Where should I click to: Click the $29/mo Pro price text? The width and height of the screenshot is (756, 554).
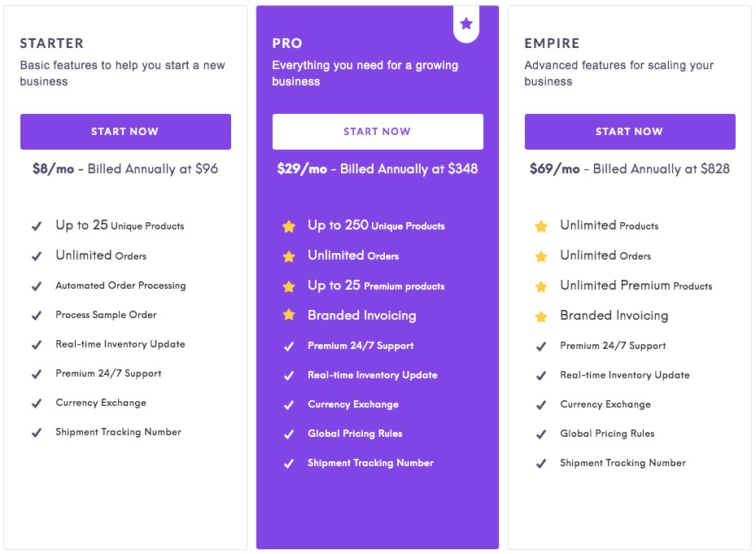tap(302, 169)
